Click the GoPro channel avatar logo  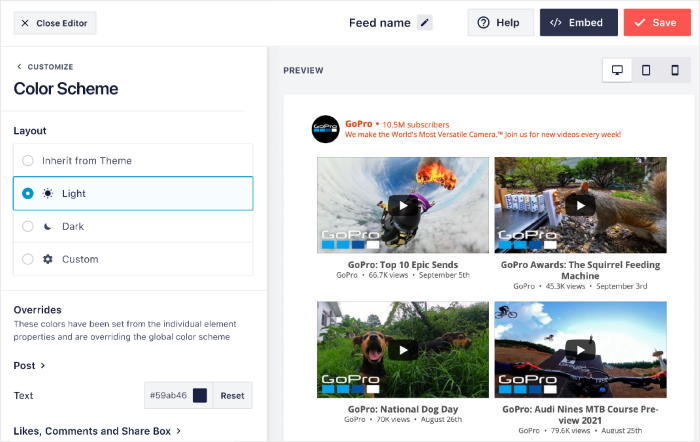326,129
